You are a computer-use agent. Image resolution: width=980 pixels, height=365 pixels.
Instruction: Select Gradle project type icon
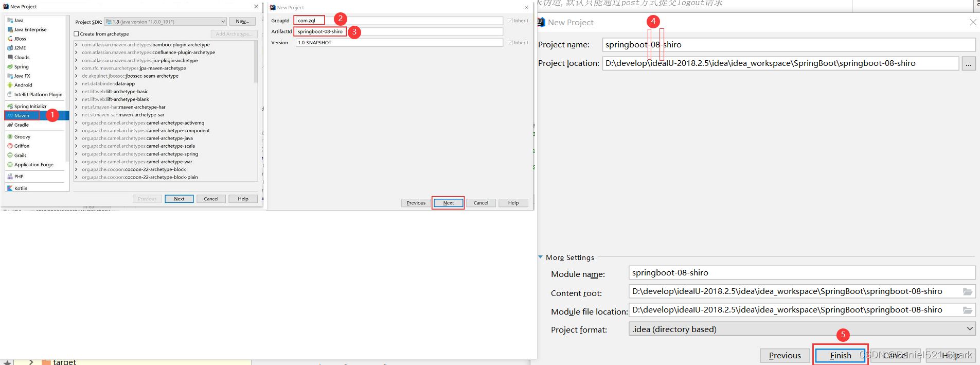[10, 125]
